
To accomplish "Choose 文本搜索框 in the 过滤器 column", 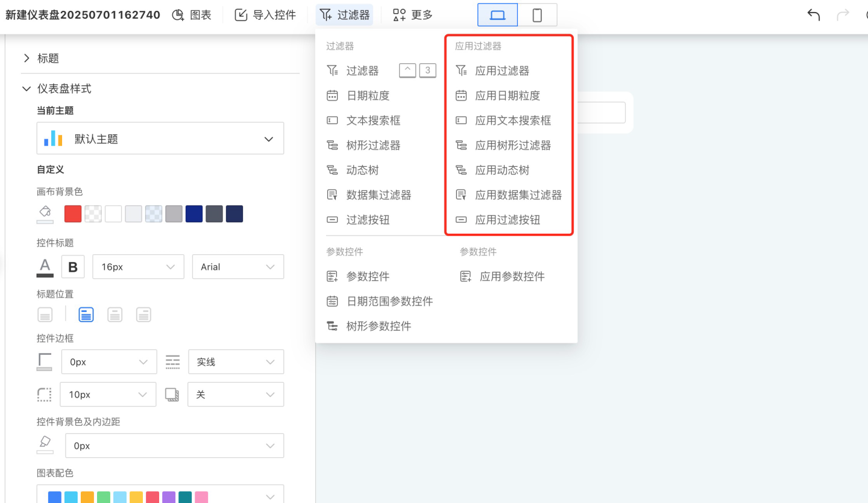I will pos(374,120).
